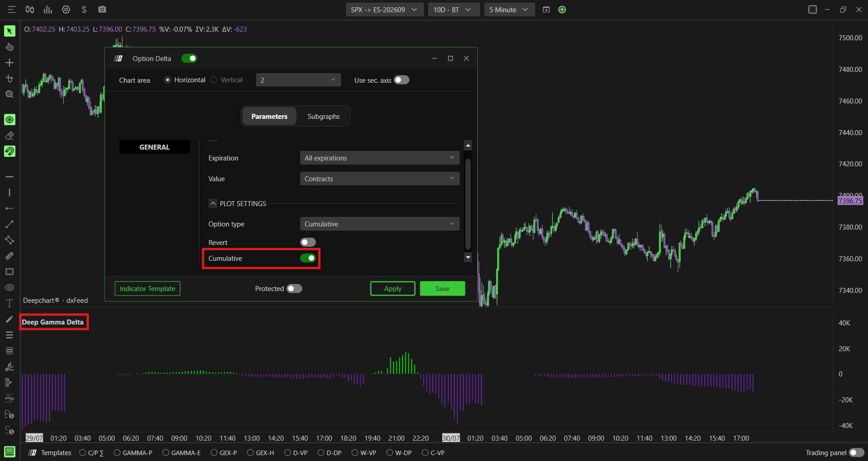
Task: Enable the Use sec. axis toggle
Action: (402, 80)
